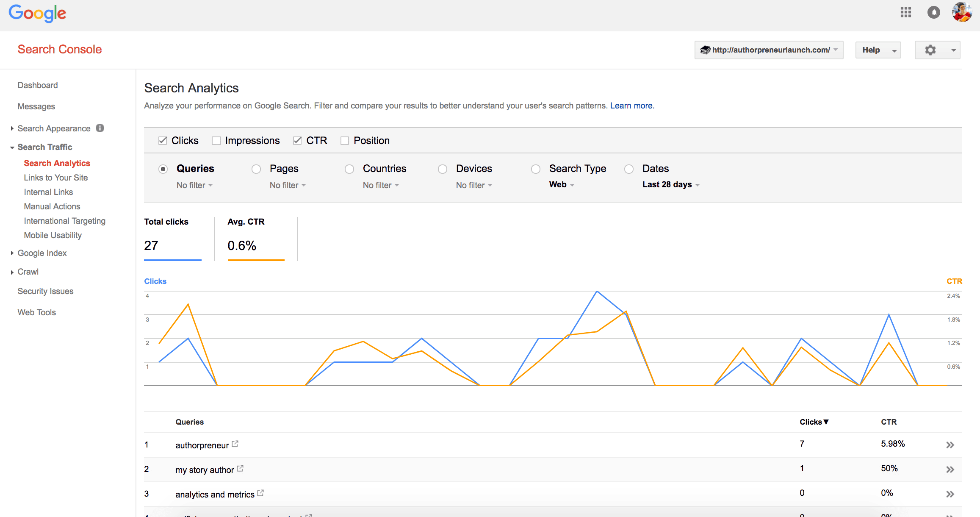Click the Google logo
Viewport: 980px width, 517px height.
pos(37,14)
